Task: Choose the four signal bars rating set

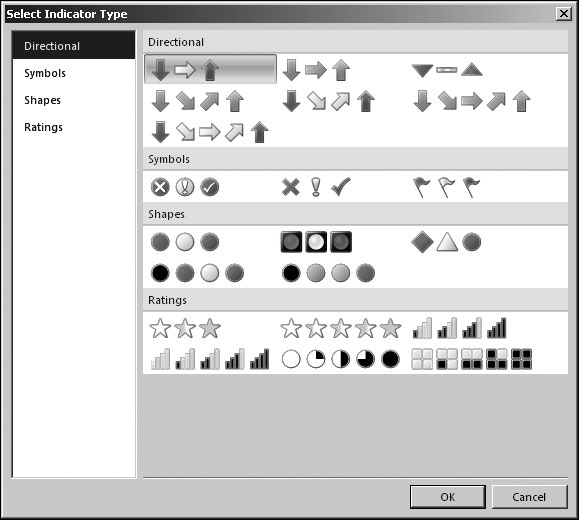Action: click(x=459, y=328)
